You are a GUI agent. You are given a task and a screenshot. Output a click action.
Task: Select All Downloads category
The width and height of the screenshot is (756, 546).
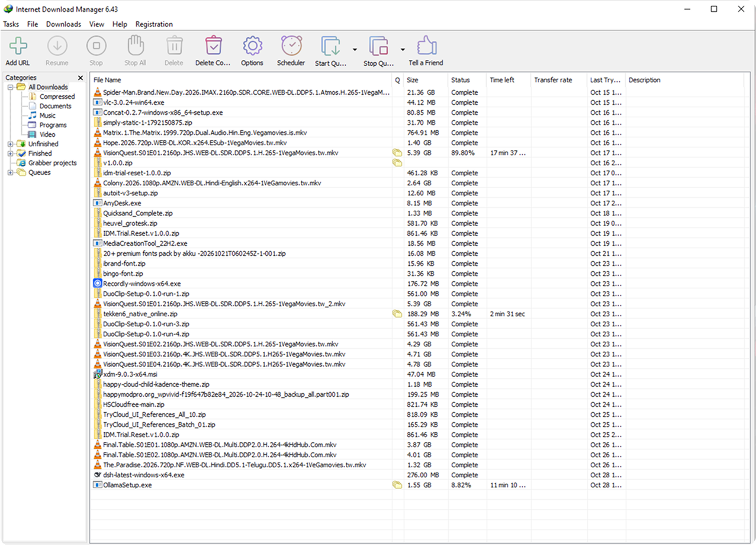(x=48, y=87)
